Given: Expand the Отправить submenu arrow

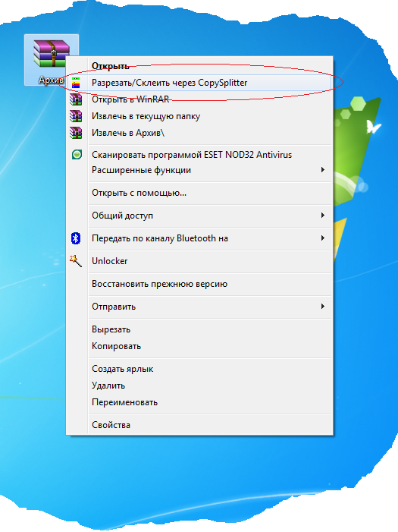Looking at the screenshot, I should tap(323, 307).
